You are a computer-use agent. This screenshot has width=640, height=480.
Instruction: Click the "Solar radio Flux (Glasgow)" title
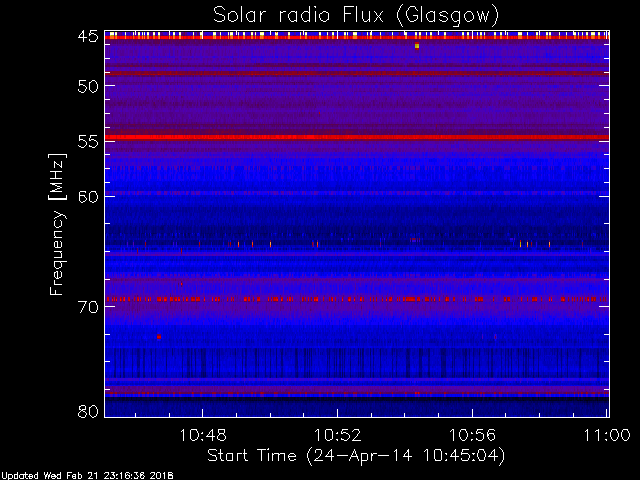click(356, 16)
